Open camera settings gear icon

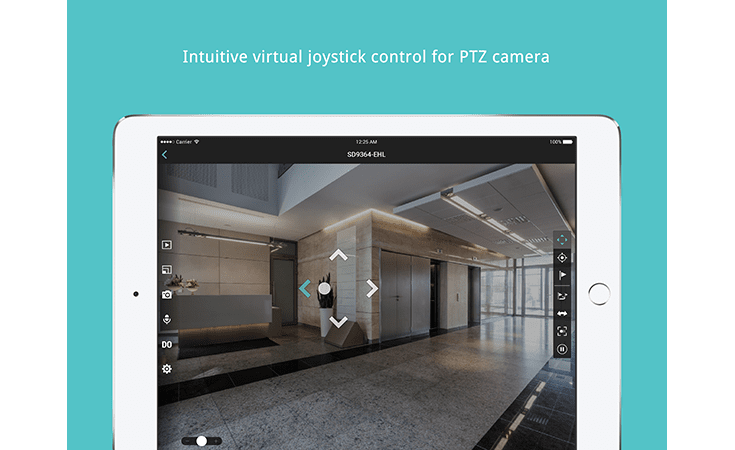(x=167, y=369)
